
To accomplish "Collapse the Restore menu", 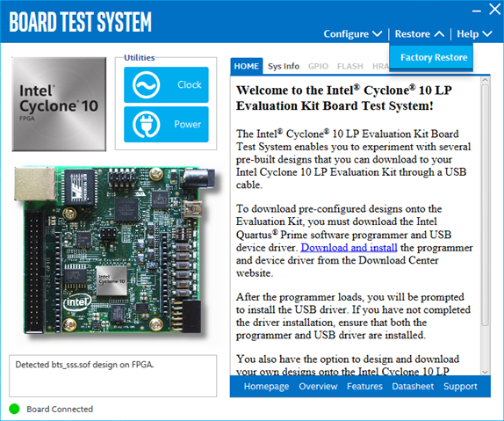I will coord(420,33).
